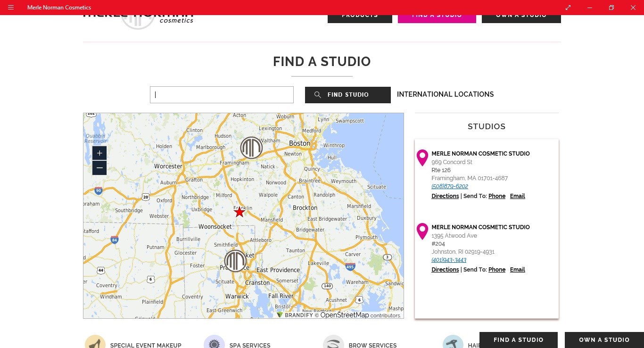
Task: Open the OpenStreetMap attribution link
Action: (x=344, y=315)
